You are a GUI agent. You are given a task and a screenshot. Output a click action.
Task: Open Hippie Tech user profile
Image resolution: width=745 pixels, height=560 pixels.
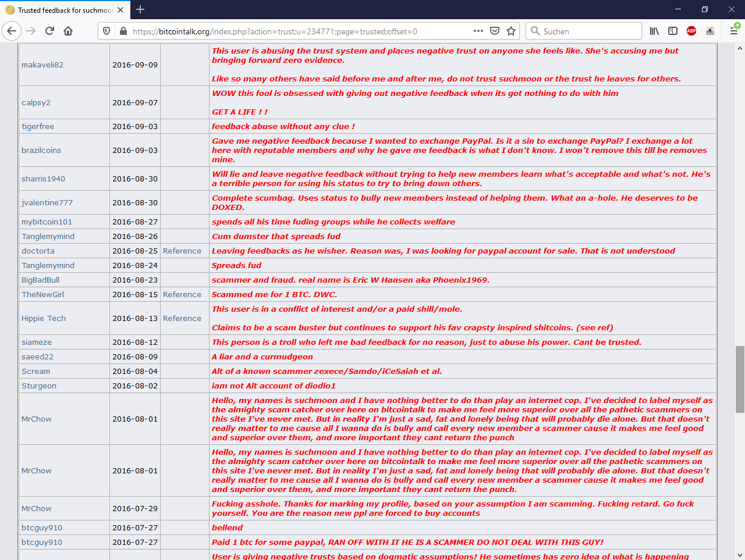click(x=44, y=318)
